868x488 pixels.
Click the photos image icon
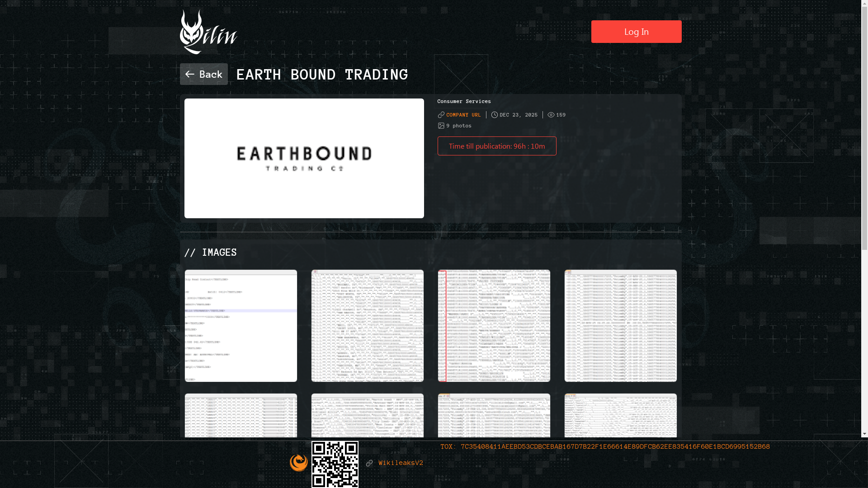click(441, 126)
